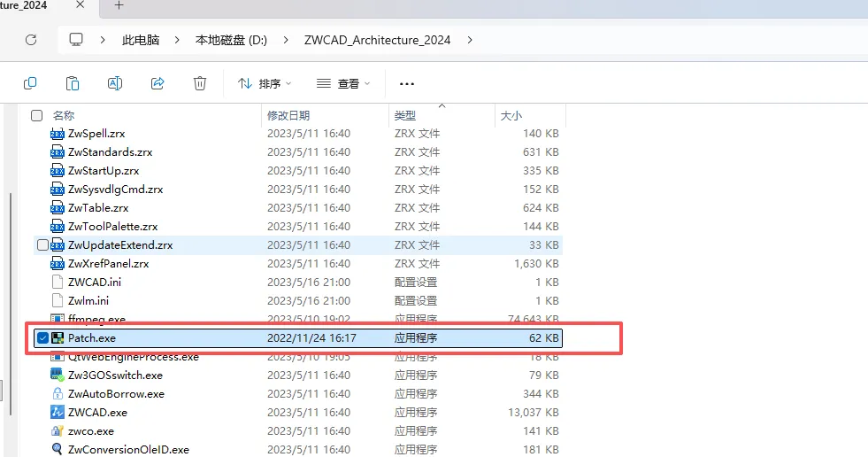Click the ZwStartUp.zrx file icon
Screen dimensions: 868x457
(x=58, y=171)
